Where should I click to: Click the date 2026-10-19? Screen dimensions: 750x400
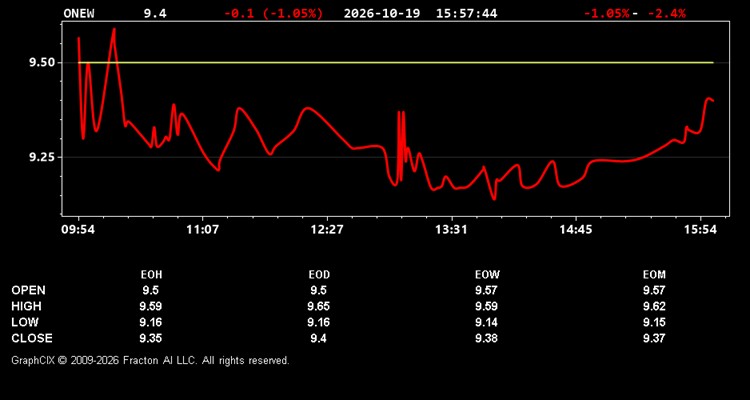382,13
